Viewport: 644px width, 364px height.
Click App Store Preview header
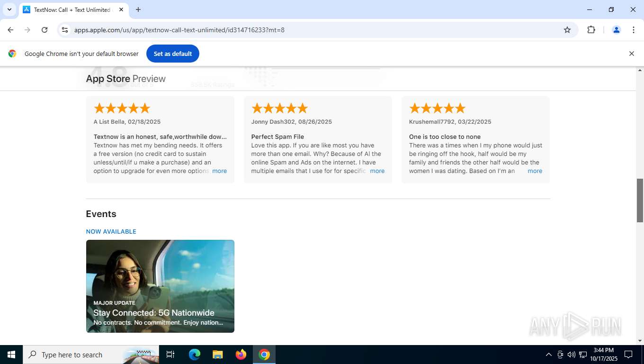(126, 79)
